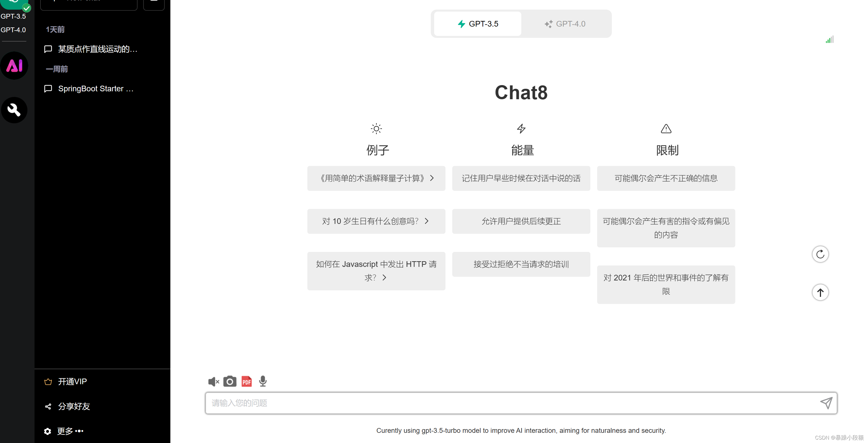868x443 pixels.
Task: Send message with paper plane icon
Action: coord(826,403)
